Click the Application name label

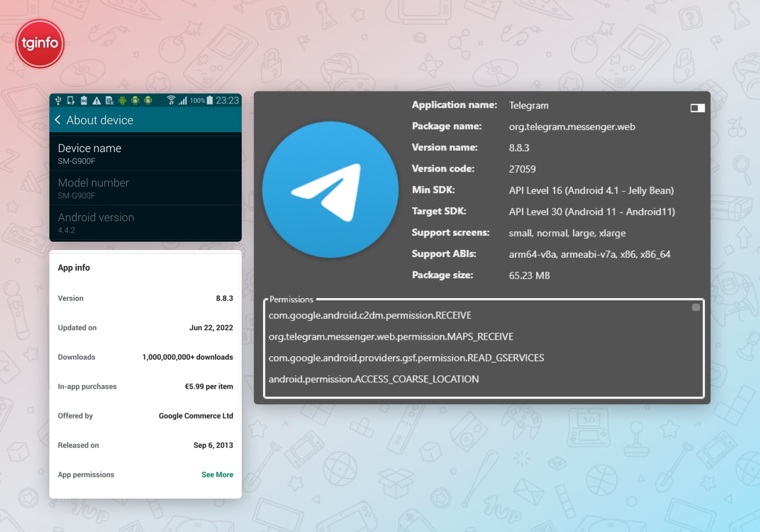point(454,105)
